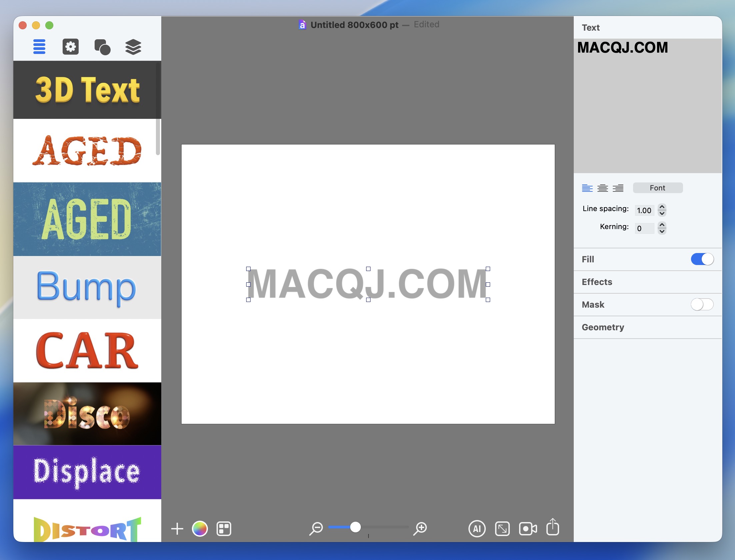
Task: Expand the Geometry section
Action: point(603,327)
